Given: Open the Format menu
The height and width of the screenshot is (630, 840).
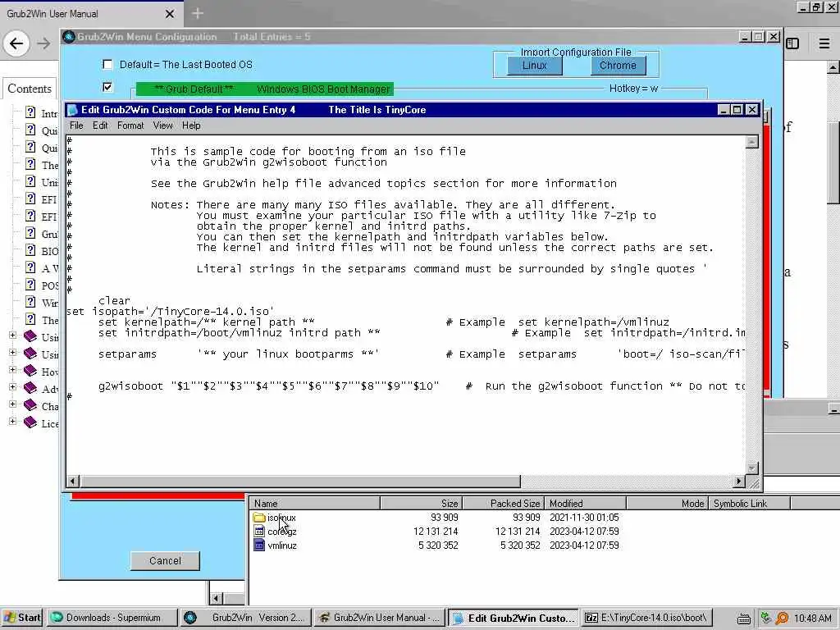Looking at the screenshot, I should (130, 126).
